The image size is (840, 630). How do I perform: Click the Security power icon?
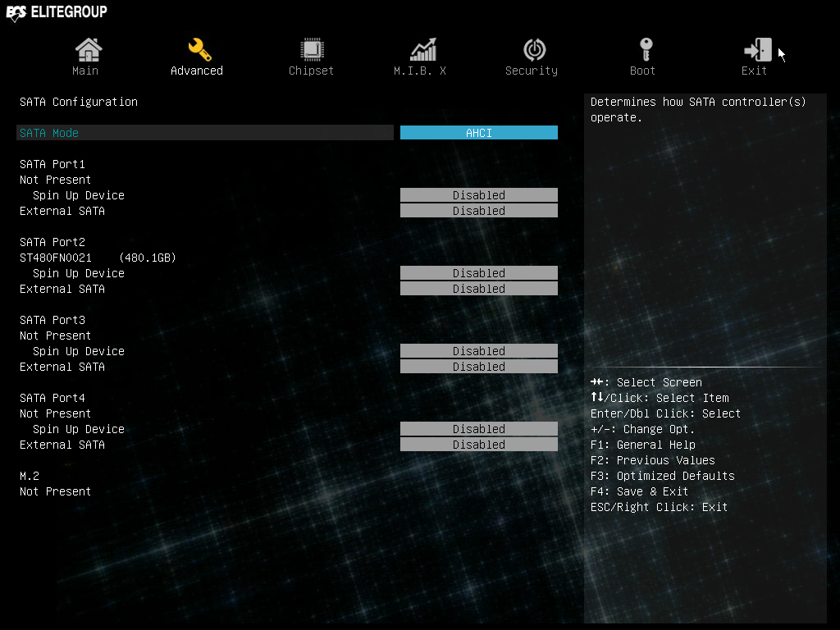click(535, 49)
